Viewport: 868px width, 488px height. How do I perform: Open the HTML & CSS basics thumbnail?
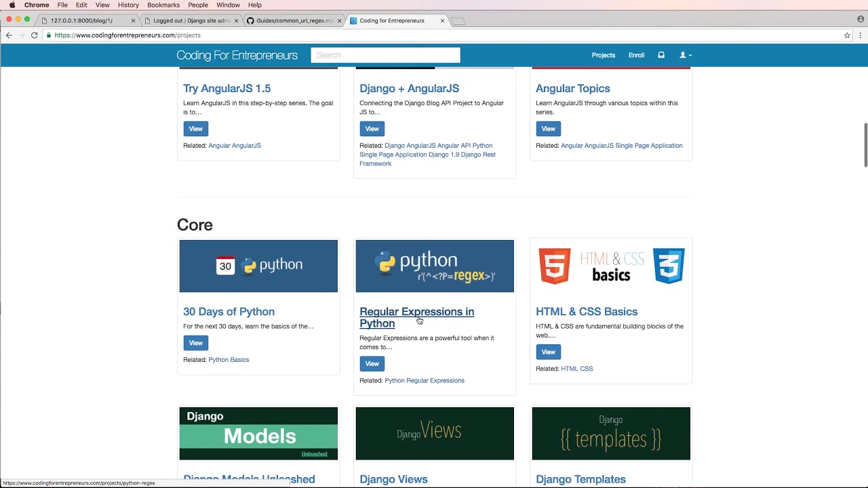pos(611,266)
